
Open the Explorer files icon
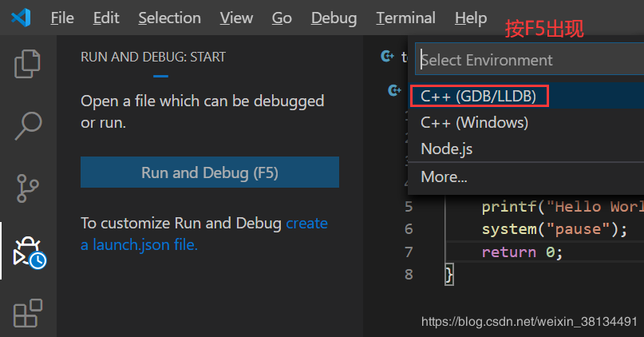click(x=28, y=64)
